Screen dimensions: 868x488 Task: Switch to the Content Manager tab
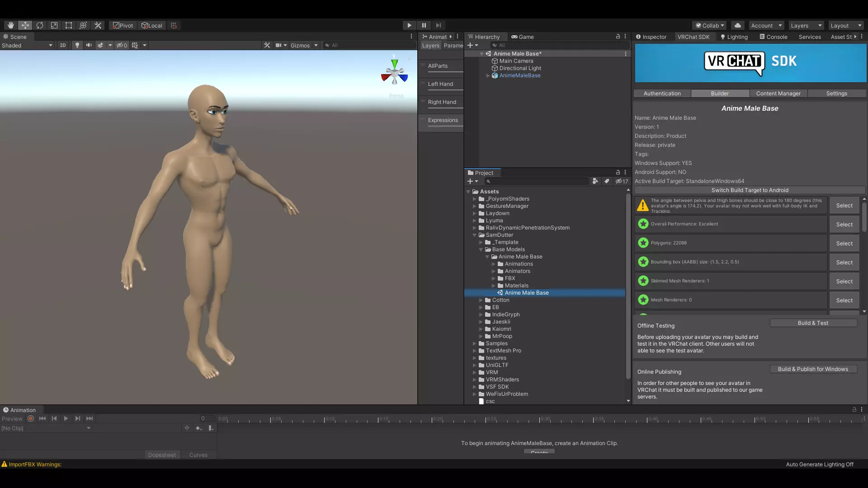(778, 93)
